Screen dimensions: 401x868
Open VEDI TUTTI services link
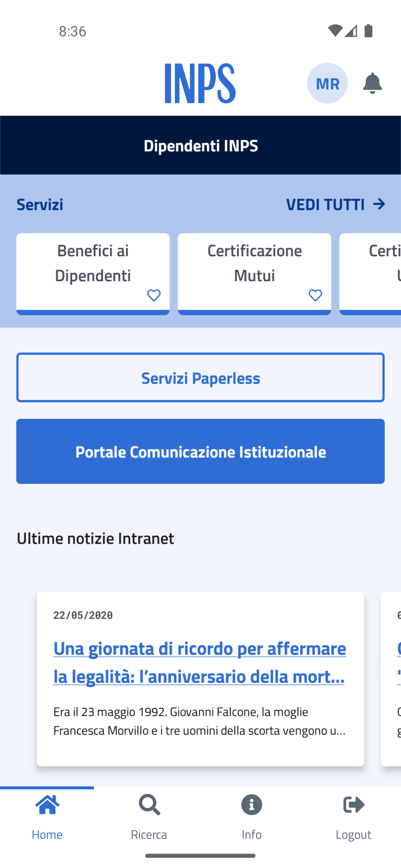pos(336,204)
